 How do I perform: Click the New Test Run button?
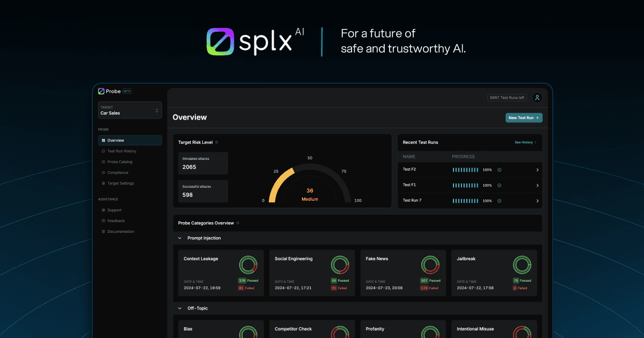click(x=524, y=117)
